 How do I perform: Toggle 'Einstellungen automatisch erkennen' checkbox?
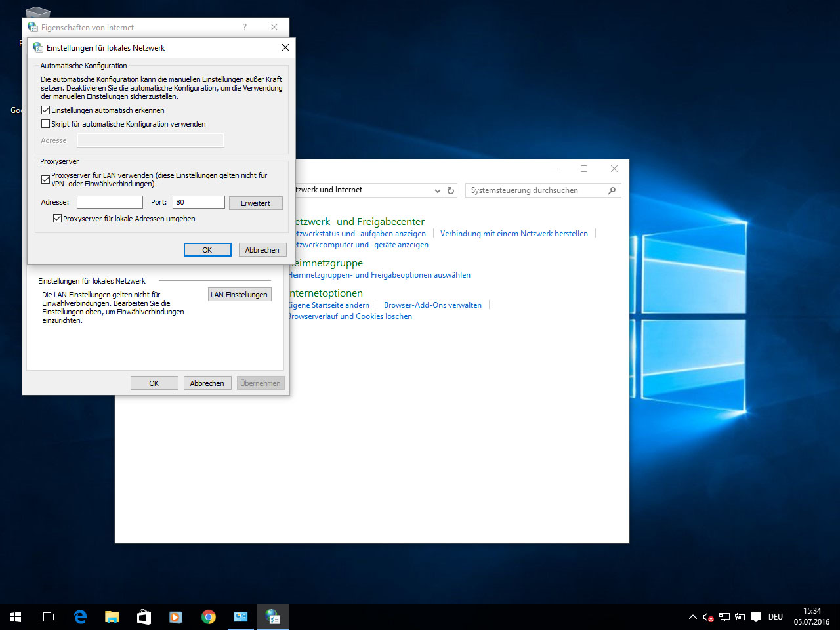tap(45, 110)
